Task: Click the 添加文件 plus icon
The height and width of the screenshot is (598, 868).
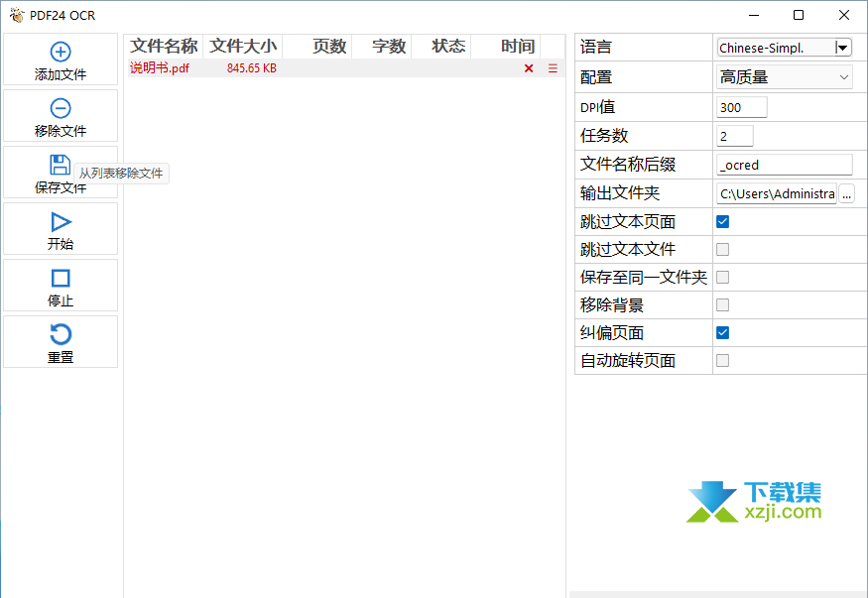Action: coord(61,52)
